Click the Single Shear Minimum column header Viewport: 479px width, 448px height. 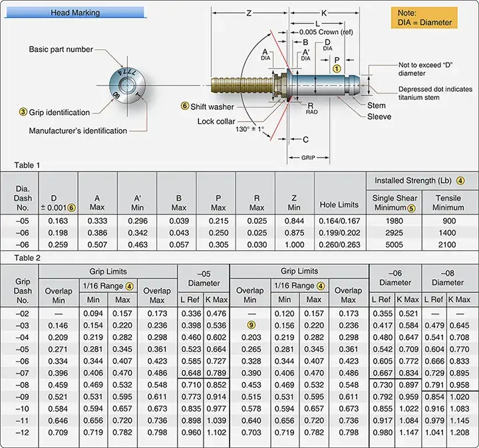pyautogui.click(x=395, y=202)
